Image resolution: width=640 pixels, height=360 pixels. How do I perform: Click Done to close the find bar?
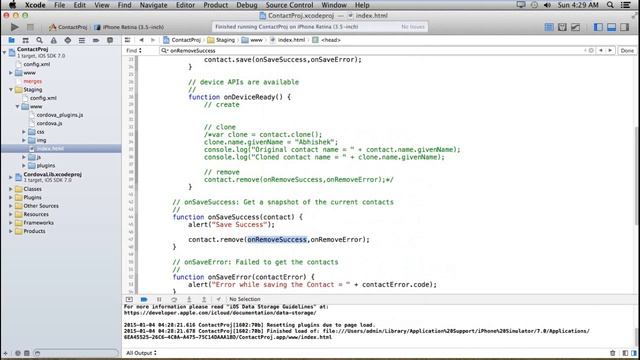627,51
